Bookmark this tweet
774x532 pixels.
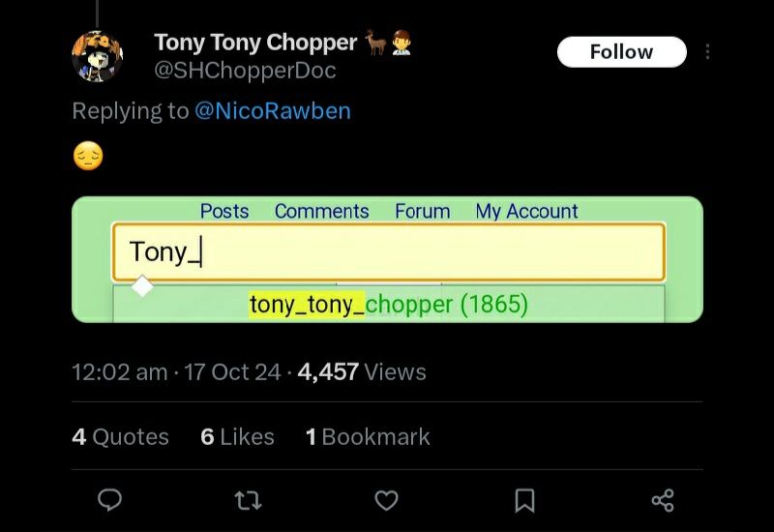[524, 499]
